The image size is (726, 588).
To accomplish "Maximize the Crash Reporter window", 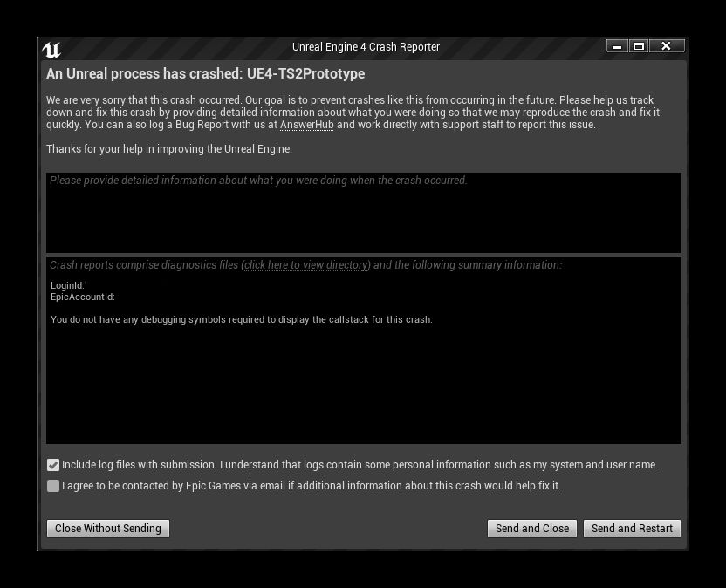I will pyautogui.click(x=639, y=46).
